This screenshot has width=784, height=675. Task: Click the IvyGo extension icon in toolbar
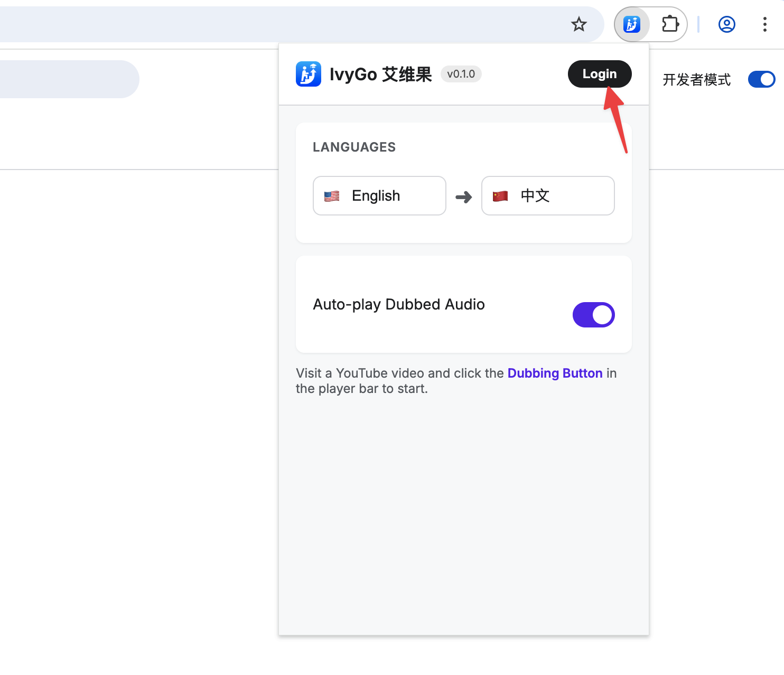(x=631, y=24)
